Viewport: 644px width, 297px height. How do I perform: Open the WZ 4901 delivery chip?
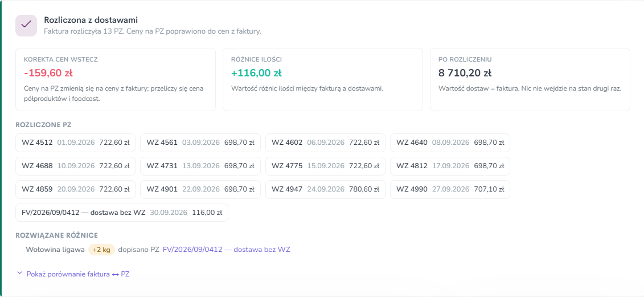click(200, 190)
